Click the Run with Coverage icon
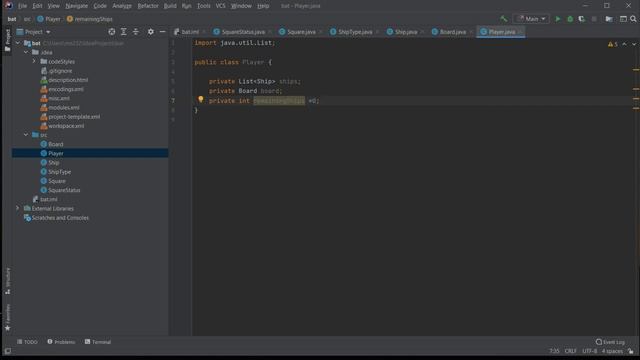The image size is (640, 360). point(582,19)
